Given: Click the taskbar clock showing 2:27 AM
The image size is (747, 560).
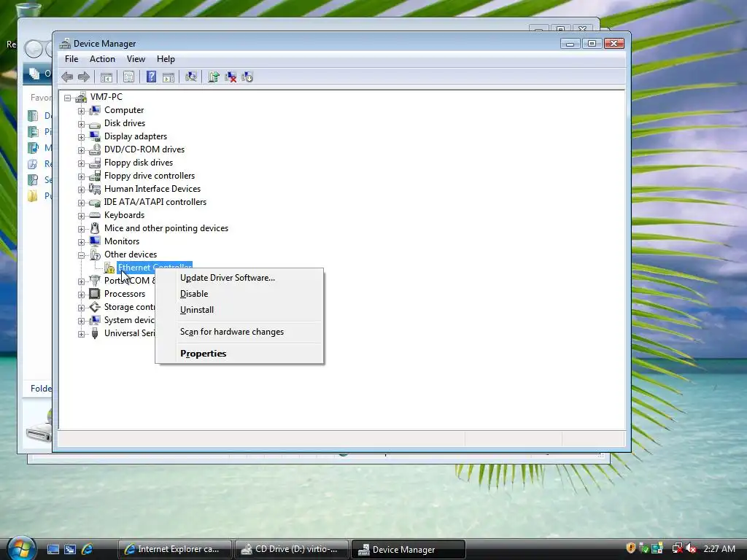Looking at the screenshot, I should pyautogui.click(x=719, y=548).
